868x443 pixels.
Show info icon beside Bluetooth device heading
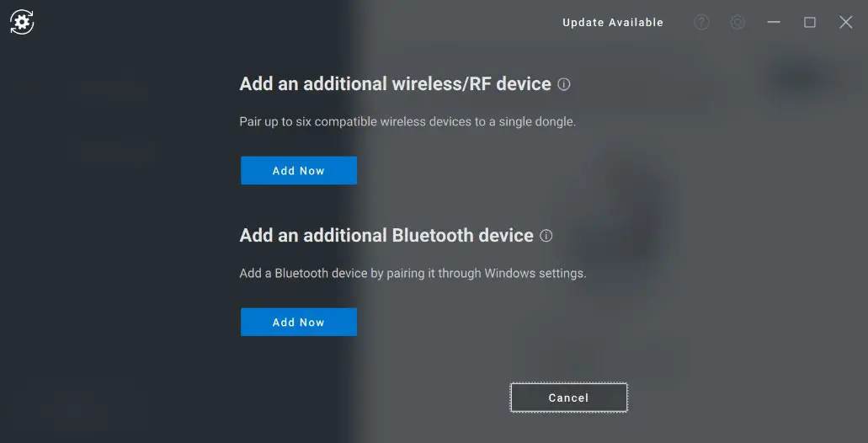click(x=546, y=236)
